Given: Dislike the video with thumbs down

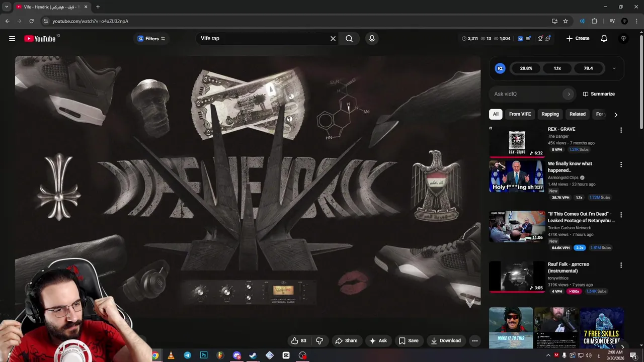Looking at the screenshot, I should pos(319,341).
